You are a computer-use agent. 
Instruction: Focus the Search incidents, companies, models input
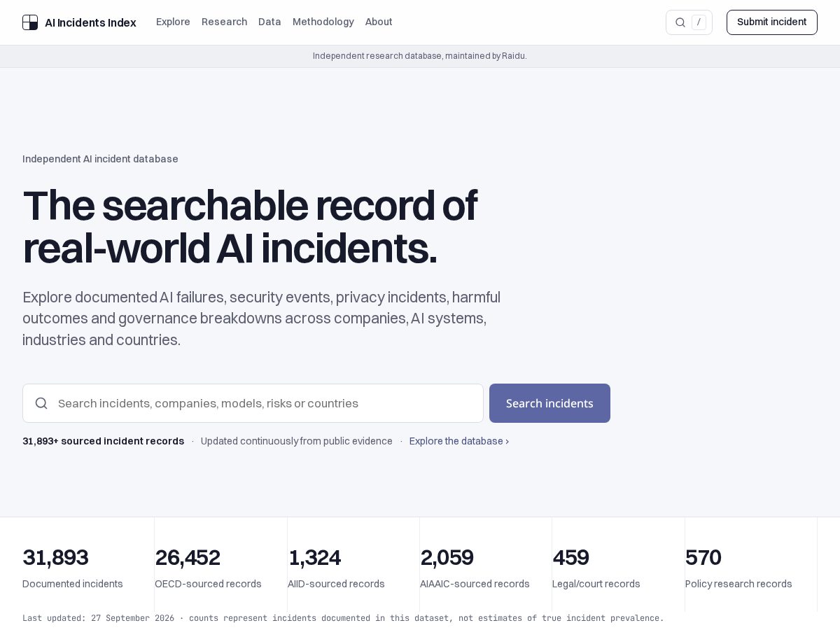(x=253, y=403)
